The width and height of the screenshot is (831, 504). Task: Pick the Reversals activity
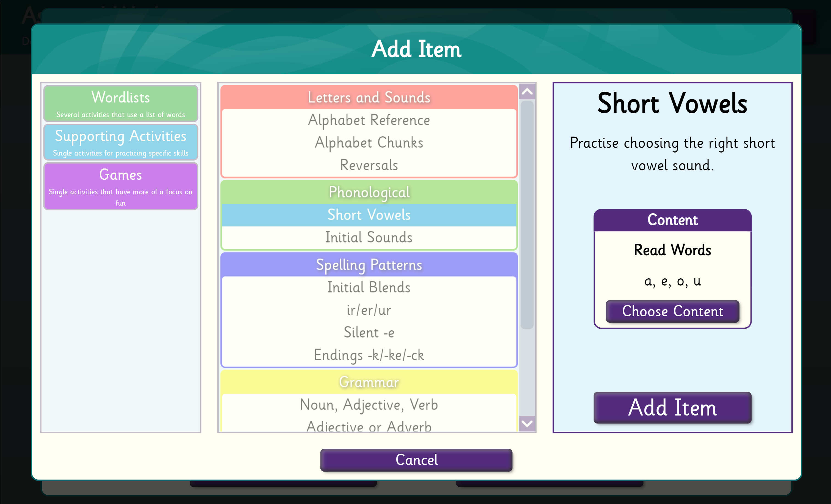tap(369, 165)
